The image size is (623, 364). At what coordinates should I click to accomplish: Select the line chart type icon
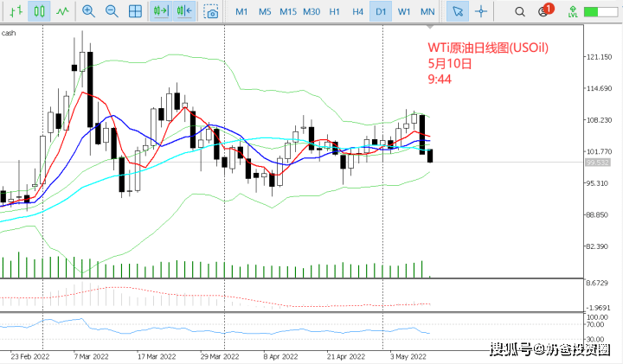click(x=62, y=11)
